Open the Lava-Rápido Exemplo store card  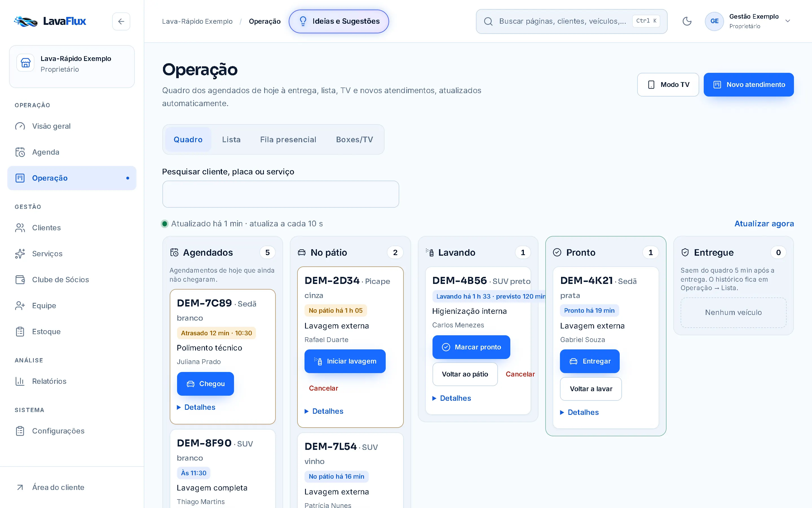[x=72, y=66]
